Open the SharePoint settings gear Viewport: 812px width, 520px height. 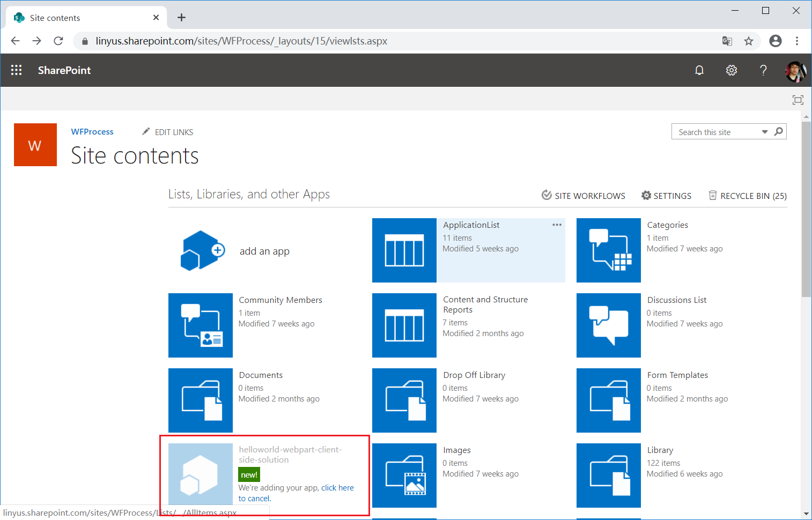pos(731,70)
